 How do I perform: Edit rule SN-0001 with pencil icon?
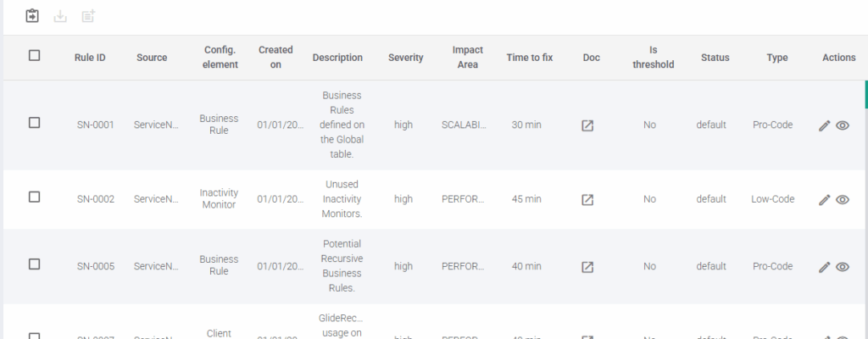(x=824, y=125)
